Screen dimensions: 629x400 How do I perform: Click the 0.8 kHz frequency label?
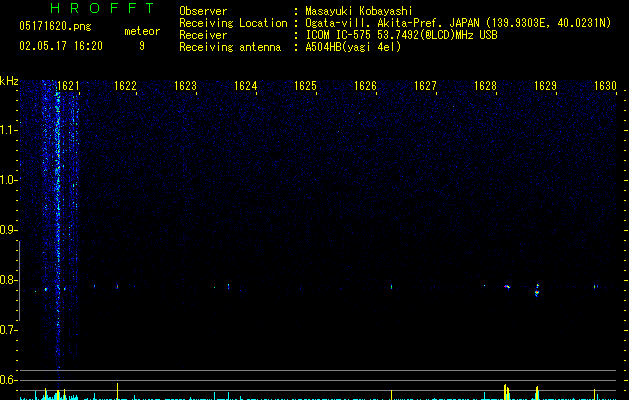(x=8, y=280)
